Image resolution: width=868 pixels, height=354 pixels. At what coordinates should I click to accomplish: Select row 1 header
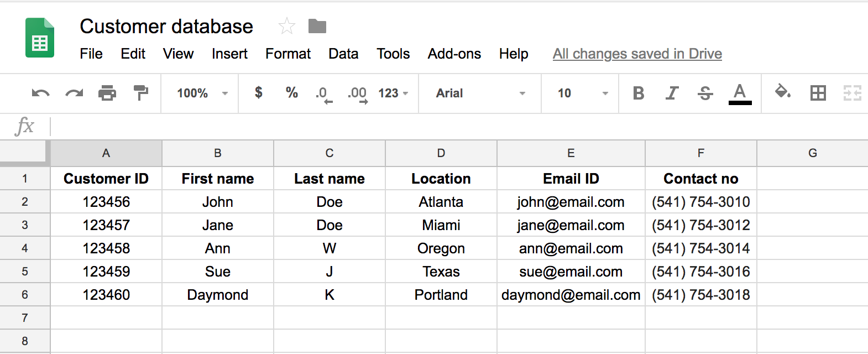[25, 179]
